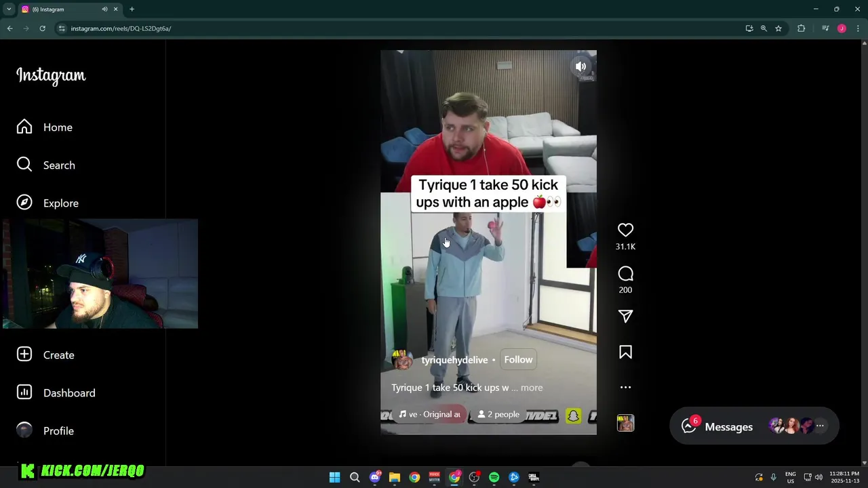The height and width of the screenshot is (488, 868).
Task: Open the reel's comments bubble icon
Action: (625, 274)
